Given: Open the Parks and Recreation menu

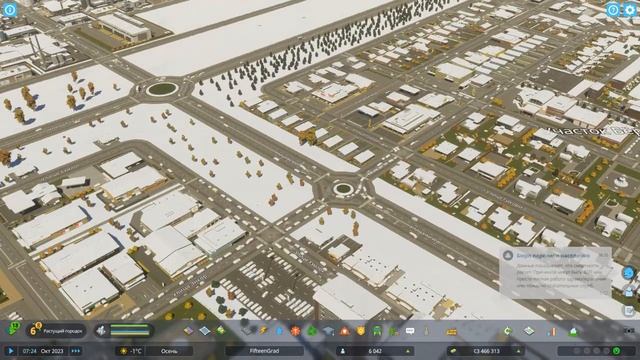Looking at the screenshot, I should (393, 331).
